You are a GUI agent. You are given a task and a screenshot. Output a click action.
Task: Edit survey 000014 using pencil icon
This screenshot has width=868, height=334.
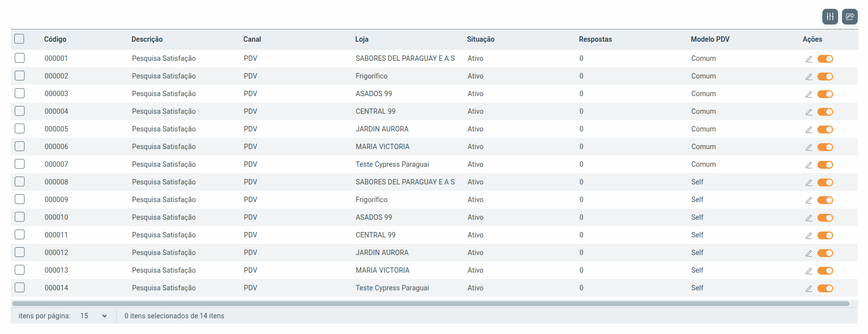tap(809, 288)
